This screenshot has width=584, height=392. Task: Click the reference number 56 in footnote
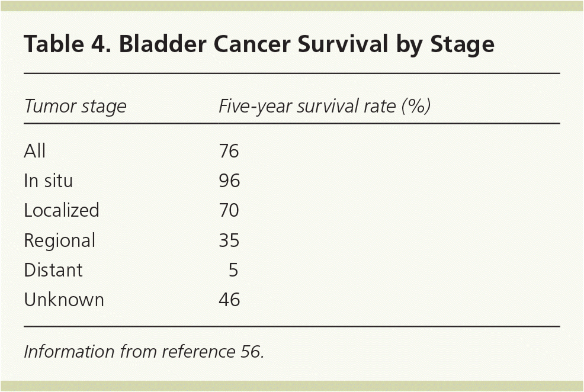pos(251,352)
